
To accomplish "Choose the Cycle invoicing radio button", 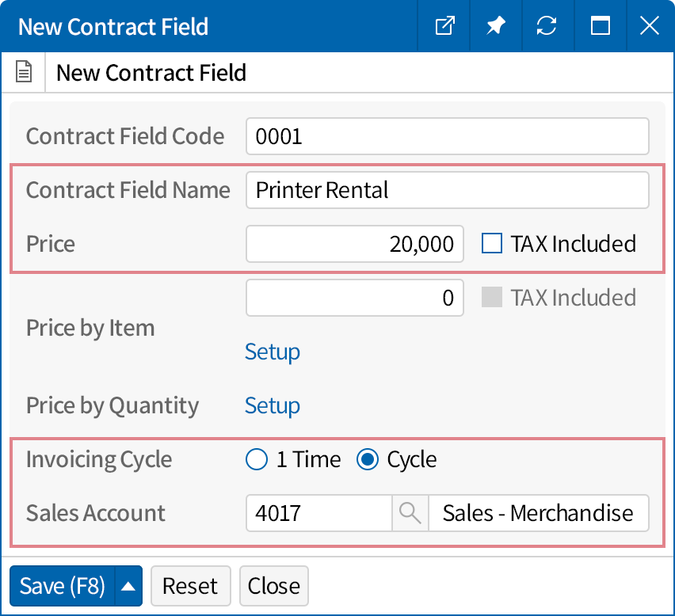I will click(368, 460).
